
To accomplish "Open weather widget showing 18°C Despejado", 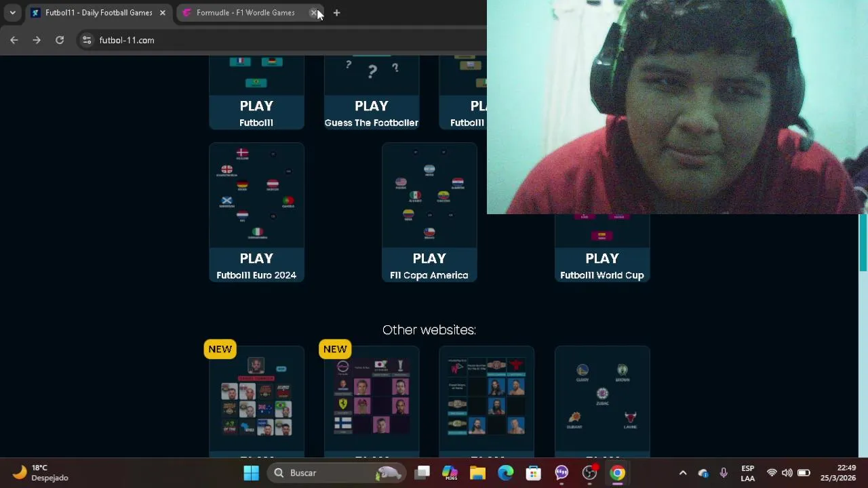I will tap(41, 473).
